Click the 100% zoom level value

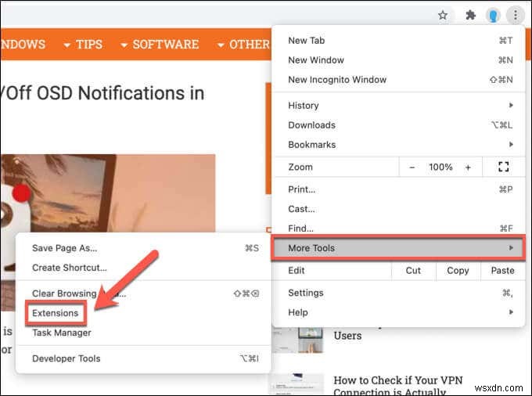coord(440,167)
